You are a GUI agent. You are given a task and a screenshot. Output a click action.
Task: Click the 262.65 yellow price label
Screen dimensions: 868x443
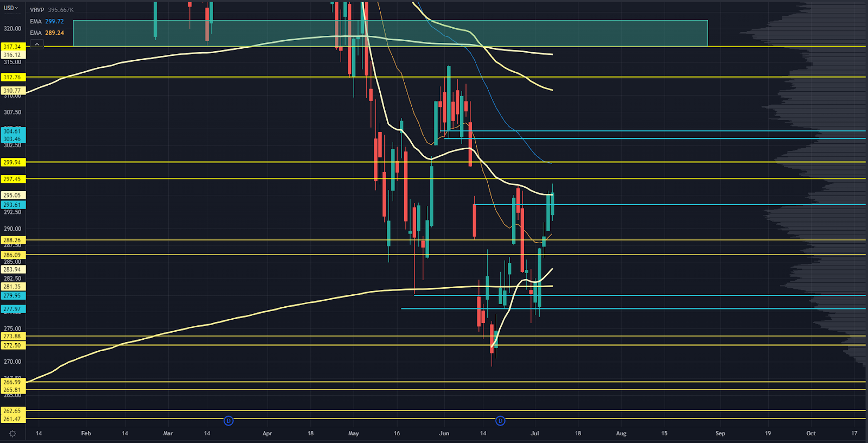pos(12,410)
